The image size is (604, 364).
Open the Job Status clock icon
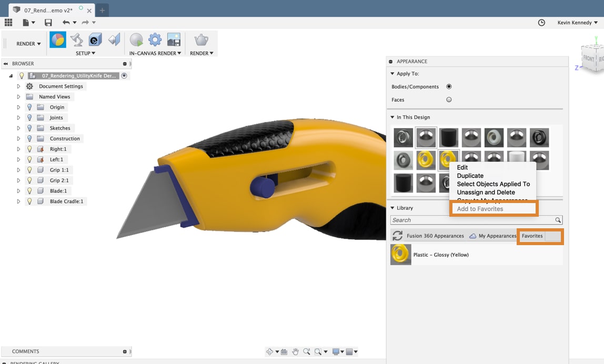click(541, 22)
